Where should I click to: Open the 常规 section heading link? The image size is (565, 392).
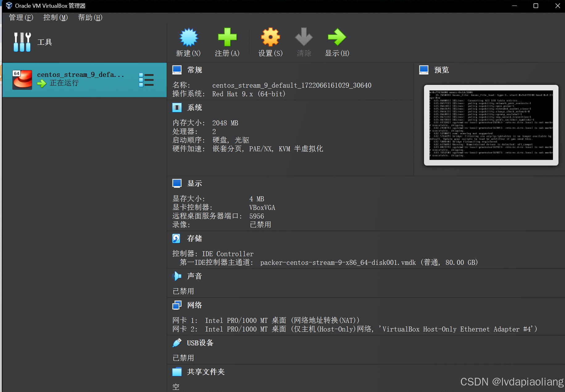pyautogui.click(x=195, y=70)
